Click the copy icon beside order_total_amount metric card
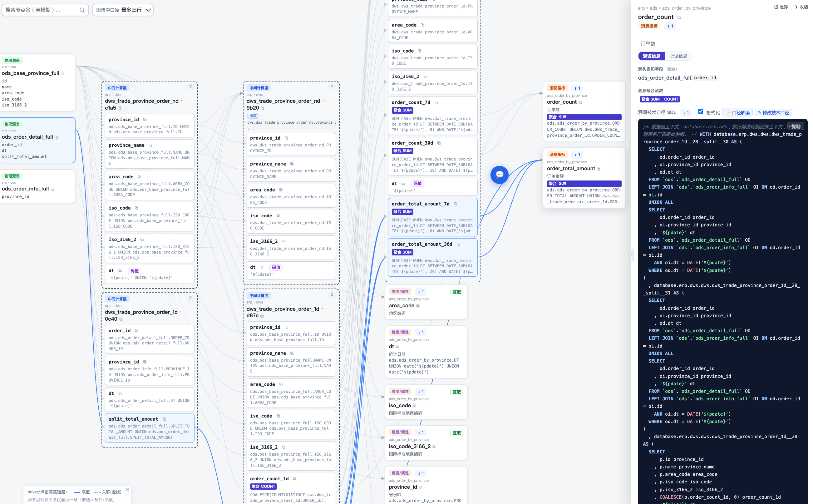The image size is (813, 504). [599, 169]
